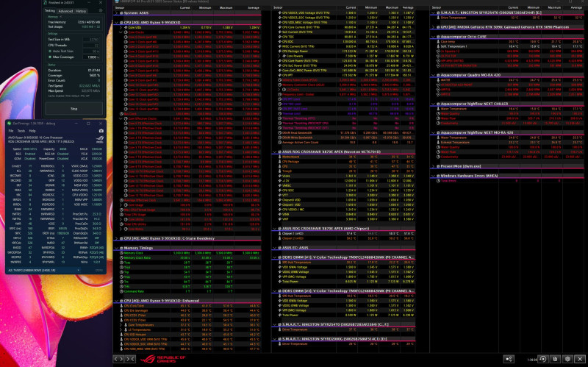Click the Motherboard temperature sensor icon
The width and height of the screenshot is (588, 367).
(x=280, y=157)
